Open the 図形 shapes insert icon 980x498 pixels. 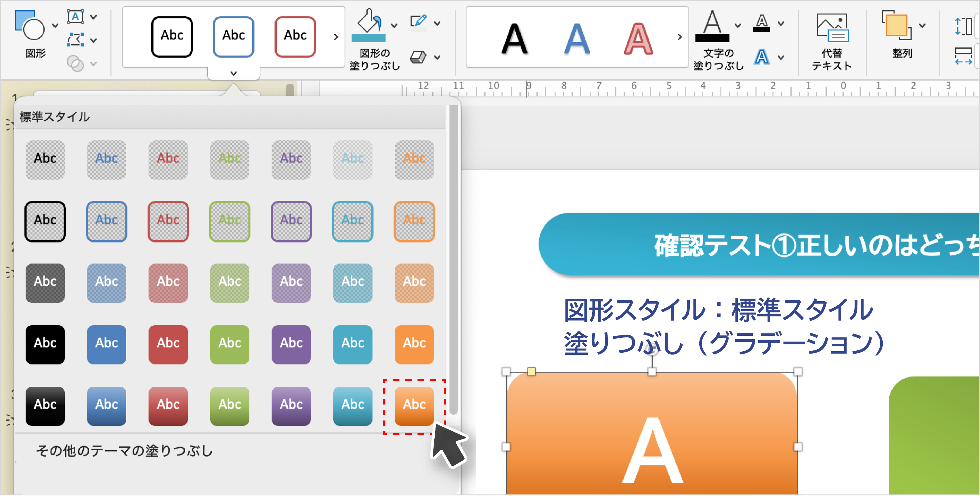pyautogui.click(x=30, y=25)
